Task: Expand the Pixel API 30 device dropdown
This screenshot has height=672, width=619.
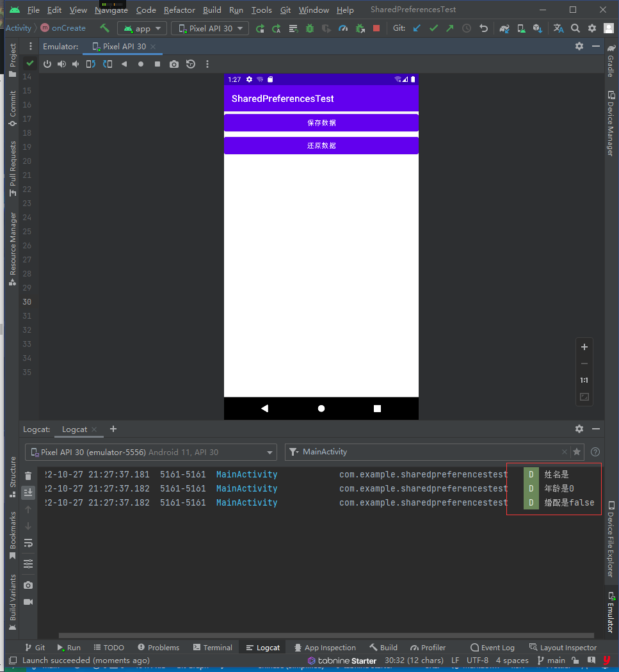Action: tap(210, 28)
